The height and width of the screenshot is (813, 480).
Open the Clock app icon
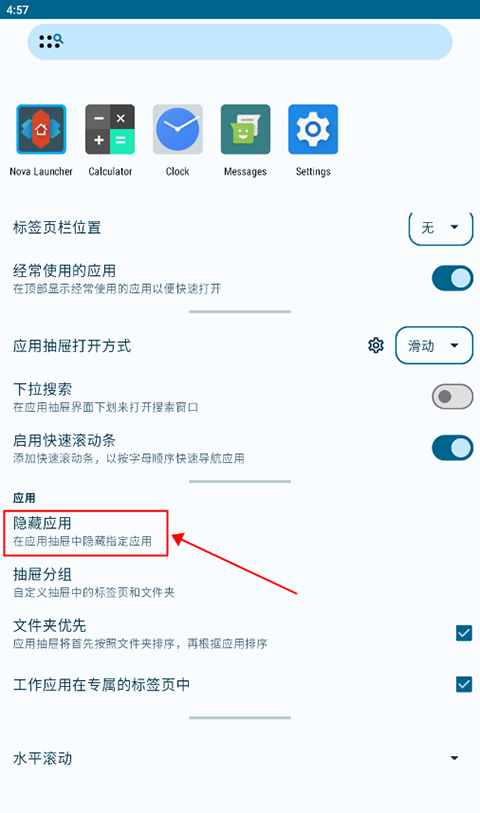178,130
